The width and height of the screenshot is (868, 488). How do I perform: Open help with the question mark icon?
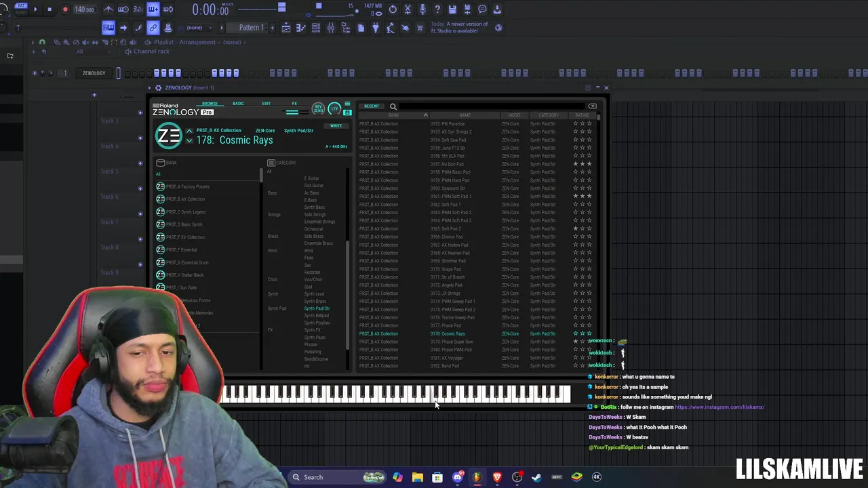(x=437, y=9)
